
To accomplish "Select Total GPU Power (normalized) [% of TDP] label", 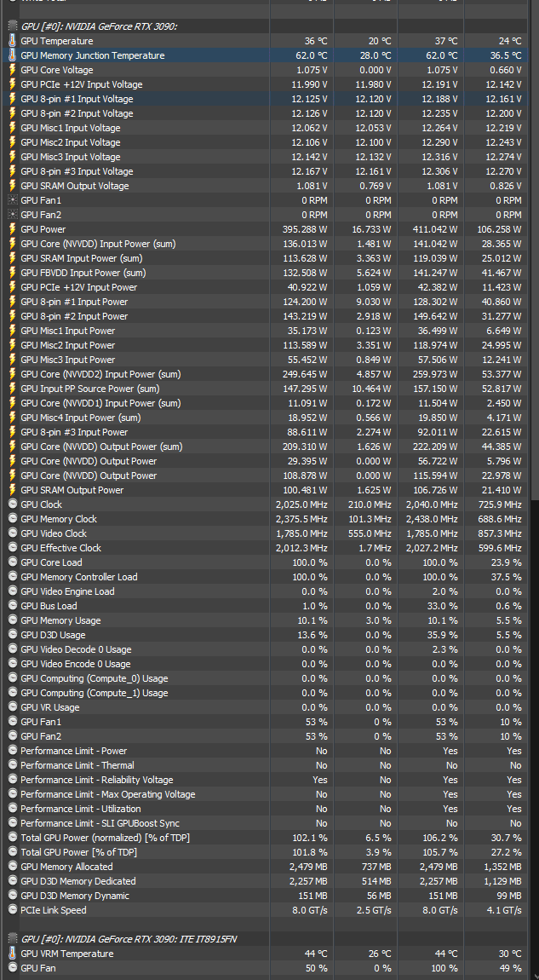I will point(105,838).
